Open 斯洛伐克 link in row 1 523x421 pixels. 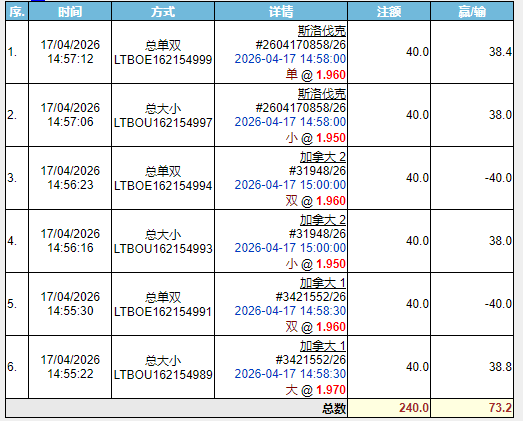[322, 31]
